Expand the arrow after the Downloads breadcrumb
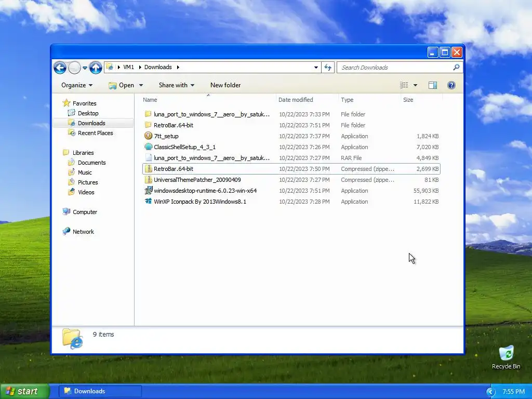Screen dimensions: 532x399 (178, 67)
